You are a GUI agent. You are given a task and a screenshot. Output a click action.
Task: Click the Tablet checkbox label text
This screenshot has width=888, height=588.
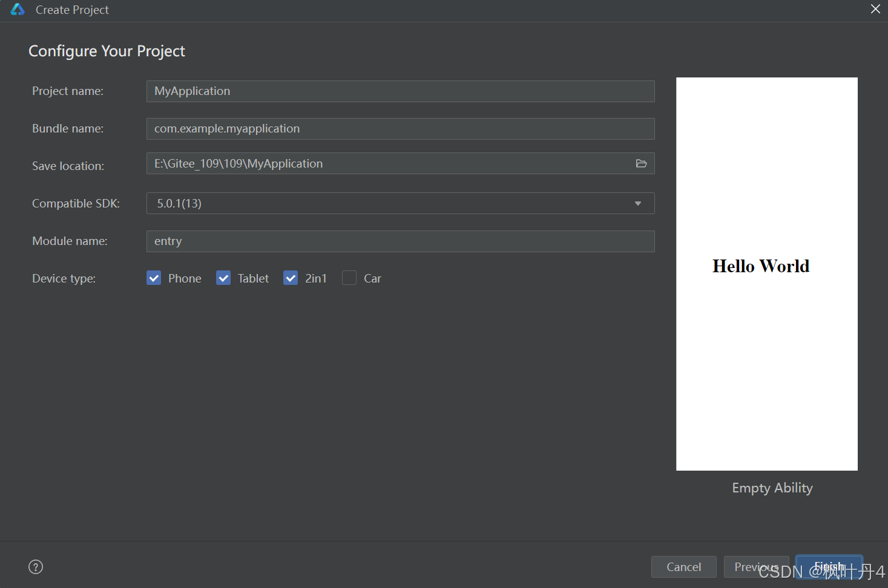coord(253,278)
